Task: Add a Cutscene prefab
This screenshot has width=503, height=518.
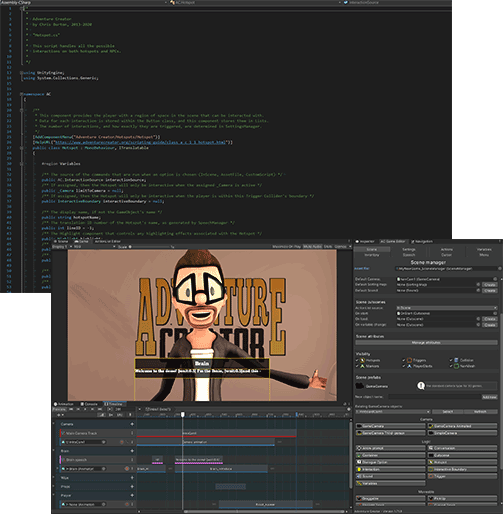Action: click(x=462, y=455)
